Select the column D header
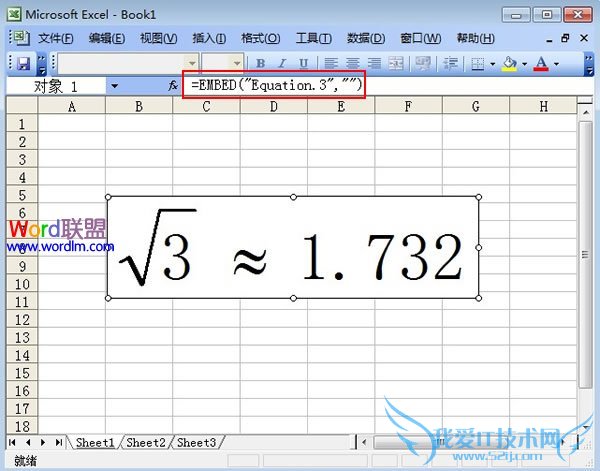Viewport: 600px width, 471px height. pos(273,106)
